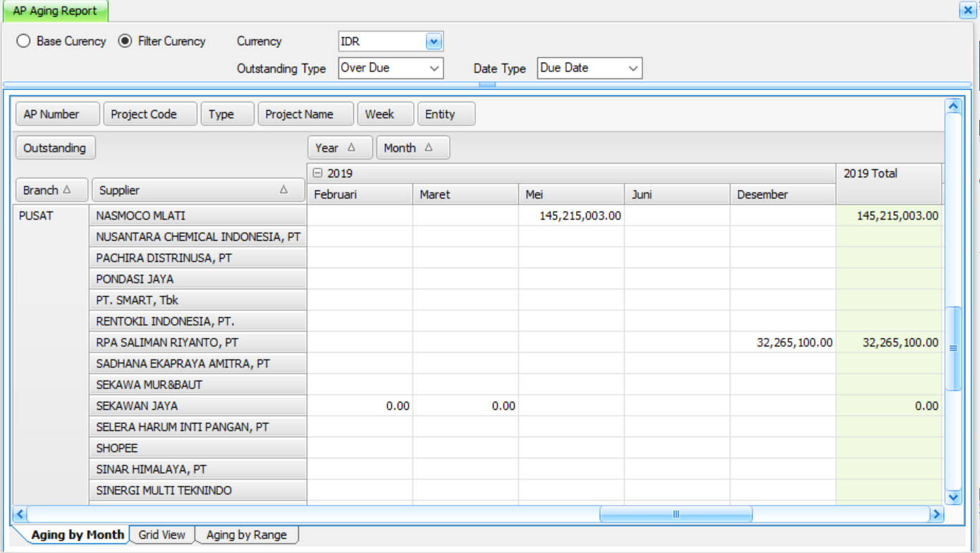The height and width of the screenshot is (553, 980).
Task: Select the 2019 Total column header
Action: tap(889, 184)
